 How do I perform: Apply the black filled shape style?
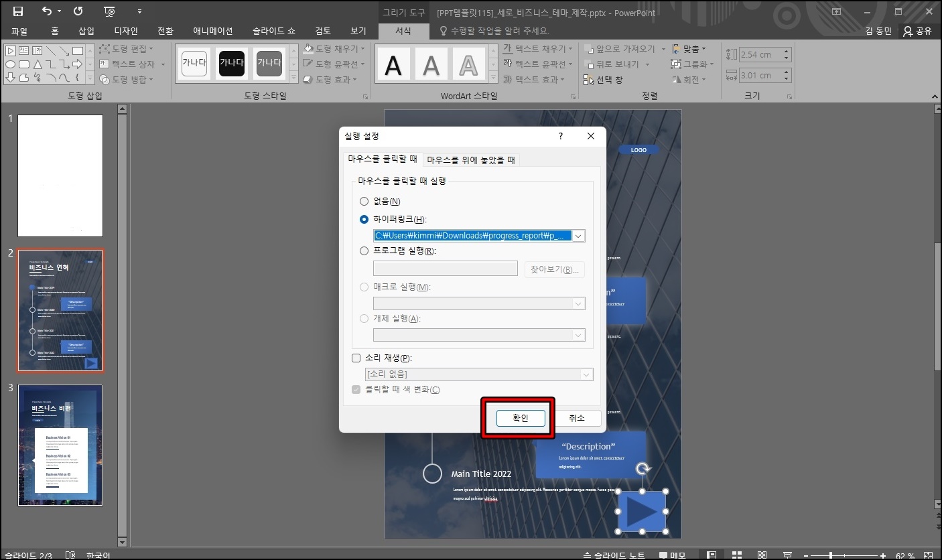[232, 62]
